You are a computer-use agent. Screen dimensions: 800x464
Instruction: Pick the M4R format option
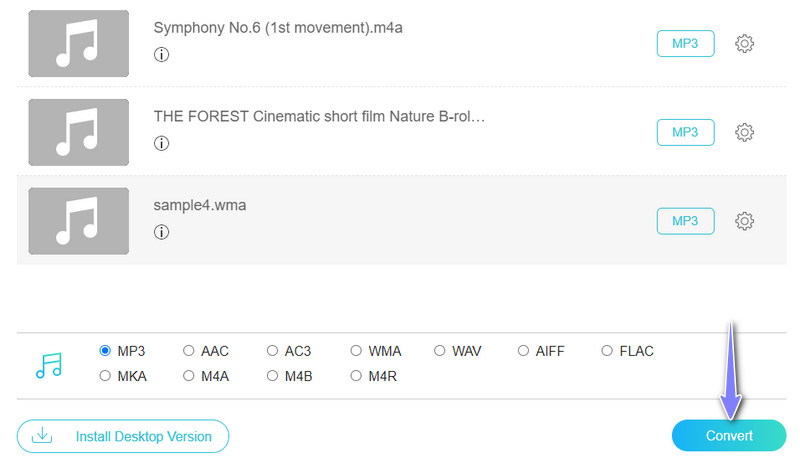356,376
